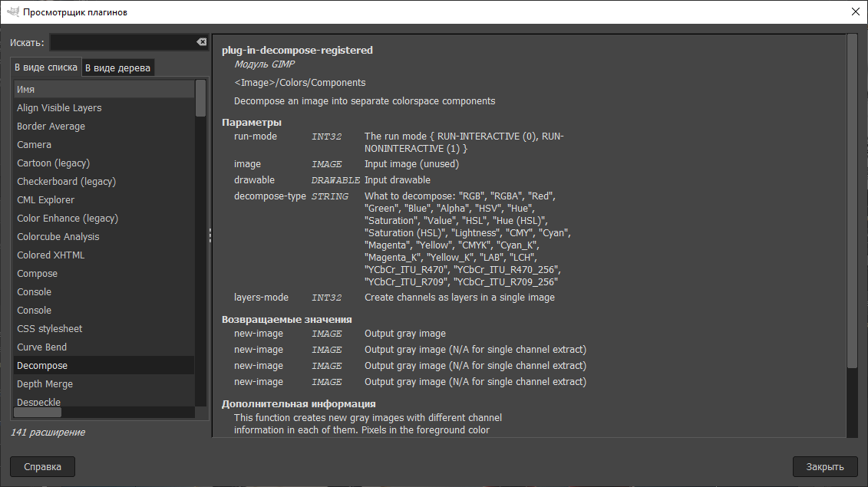Open the Curve Bend plugin details

tap(41, 347)
